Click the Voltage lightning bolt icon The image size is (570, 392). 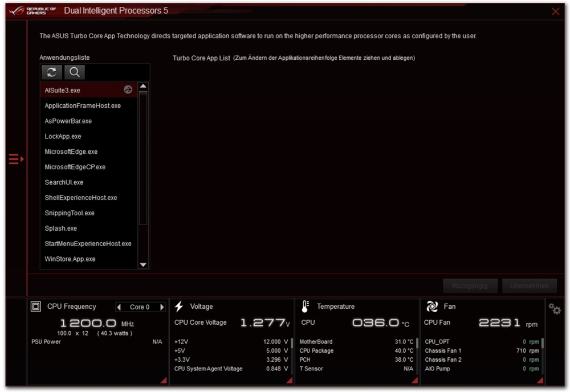[179, 307]
